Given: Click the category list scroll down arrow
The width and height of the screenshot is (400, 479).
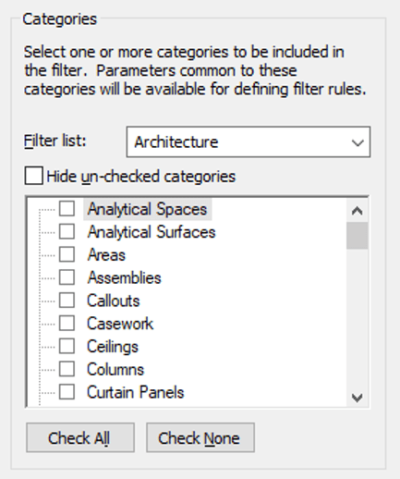Looking at the screenshot, I should point(357,397).
